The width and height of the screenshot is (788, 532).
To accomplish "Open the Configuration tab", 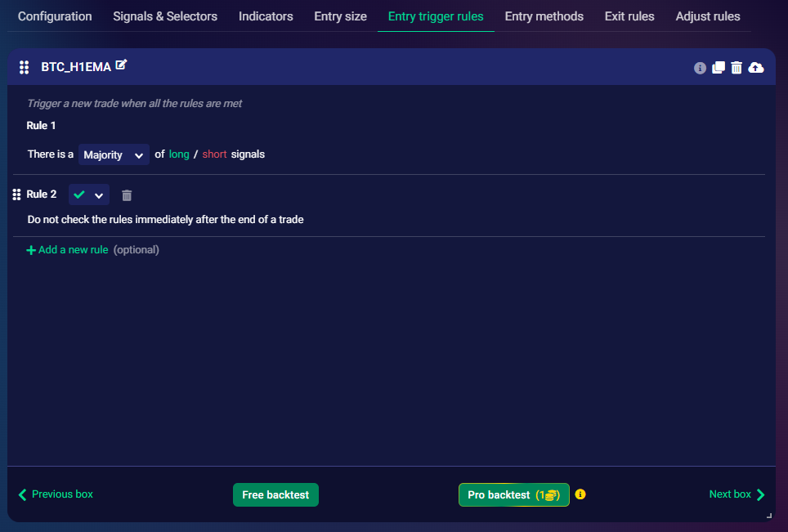I will [x=55, y=16].
